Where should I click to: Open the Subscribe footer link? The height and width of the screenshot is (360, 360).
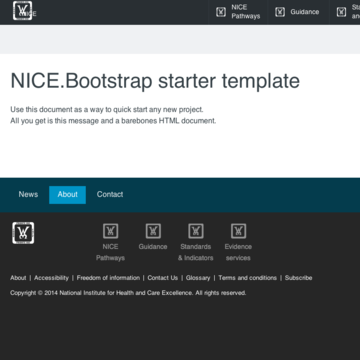click(x=298, y=278)
